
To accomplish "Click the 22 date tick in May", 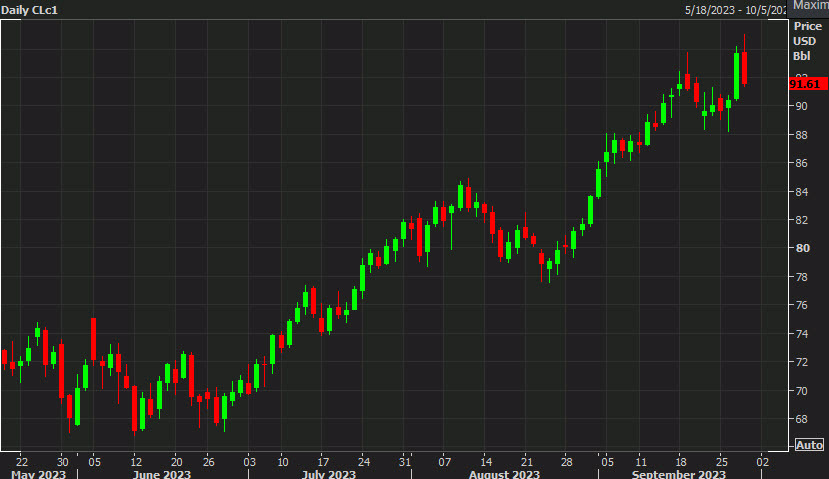I will pyautogui.click(x=22, y=462).
